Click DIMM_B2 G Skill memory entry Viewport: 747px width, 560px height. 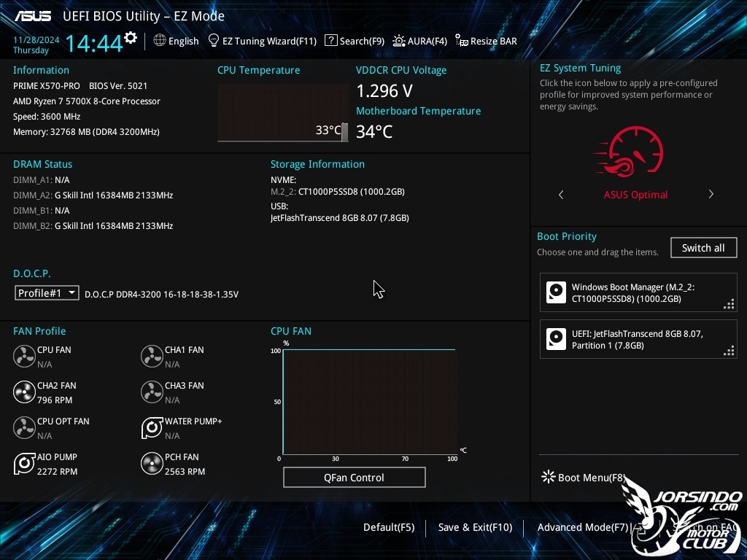(93, 225)
